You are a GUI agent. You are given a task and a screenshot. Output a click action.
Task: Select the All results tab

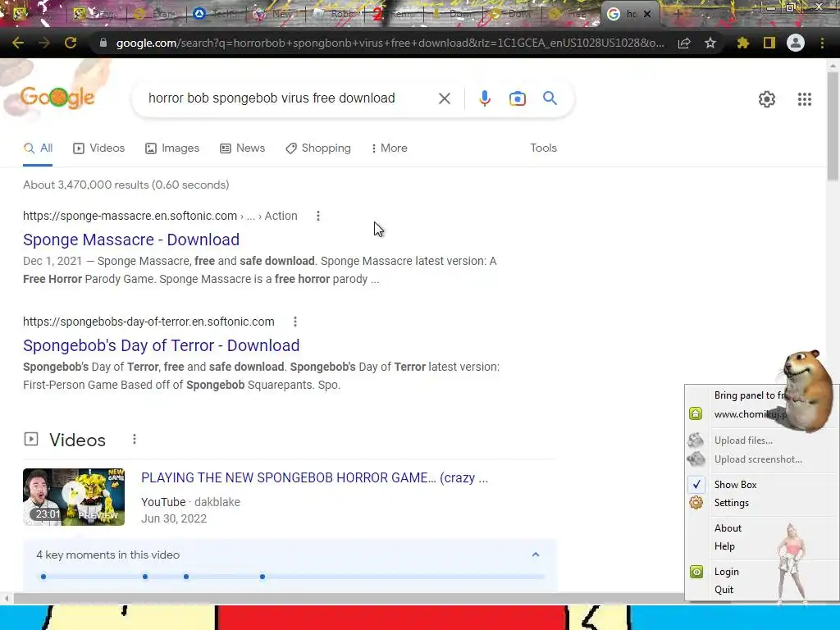pyautogui.click(x=38, y=148)
